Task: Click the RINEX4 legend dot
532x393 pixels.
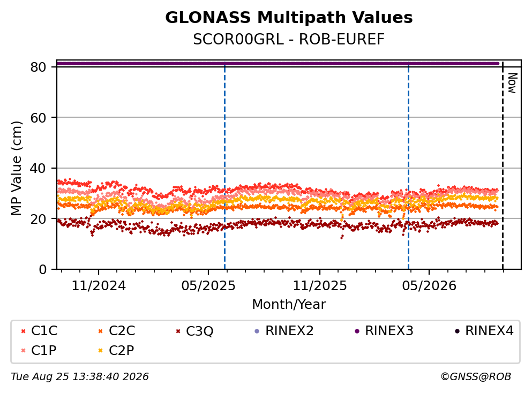Action: tap(457, 331)
